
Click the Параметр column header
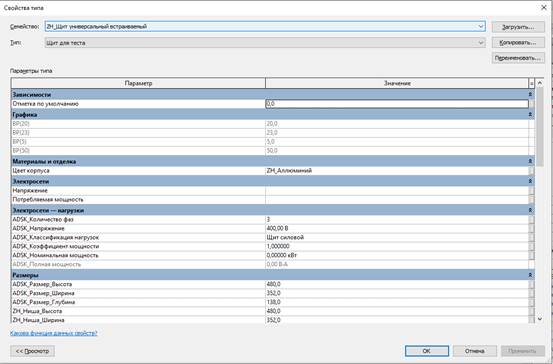click(x=138, y=84)
